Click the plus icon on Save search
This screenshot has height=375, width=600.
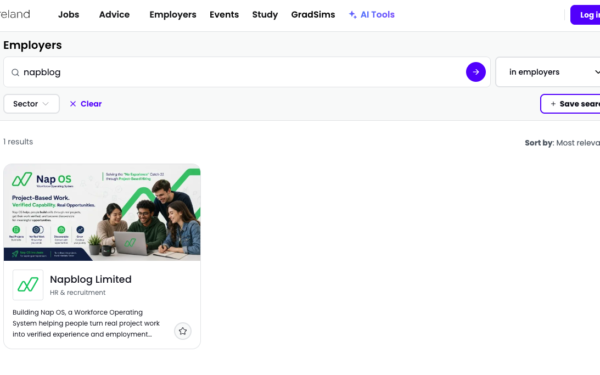point(553,104)
